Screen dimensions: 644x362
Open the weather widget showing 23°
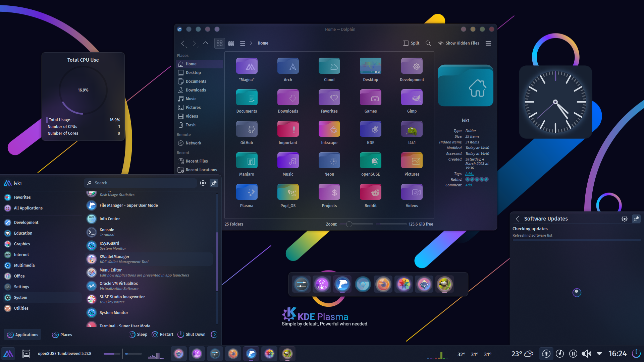pyautogui.click(x=522, y=354)
